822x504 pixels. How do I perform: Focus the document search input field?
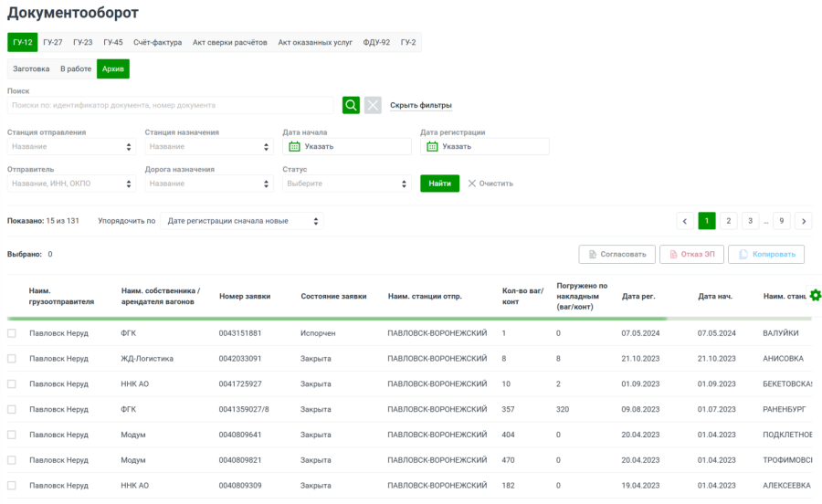pos(171,105)
